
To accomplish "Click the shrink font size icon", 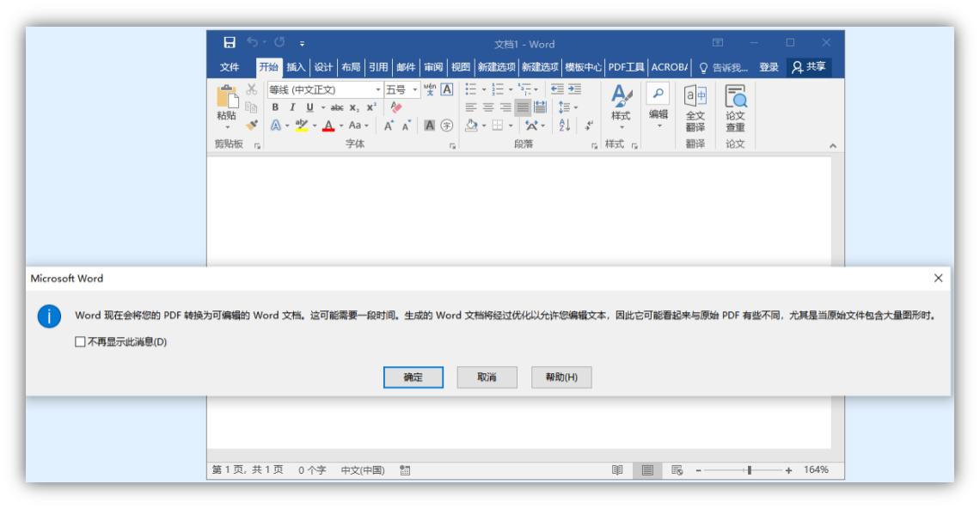I will coord(407,126).
